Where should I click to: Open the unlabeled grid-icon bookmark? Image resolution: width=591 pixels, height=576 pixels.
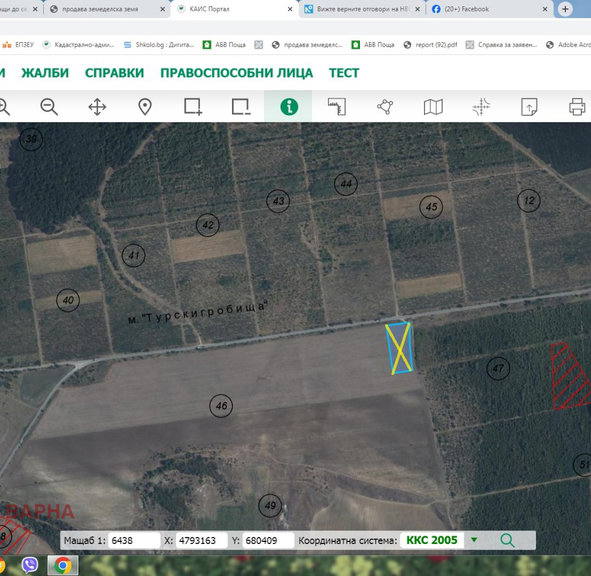259,44
